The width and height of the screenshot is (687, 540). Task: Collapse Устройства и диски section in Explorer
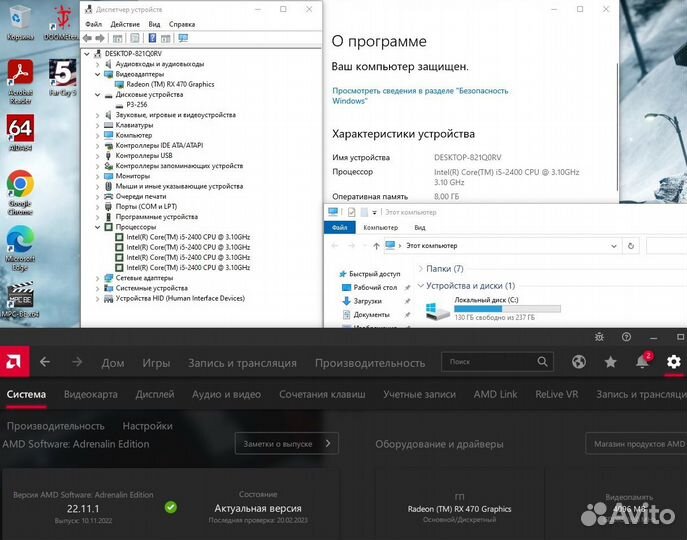point(421,286)
